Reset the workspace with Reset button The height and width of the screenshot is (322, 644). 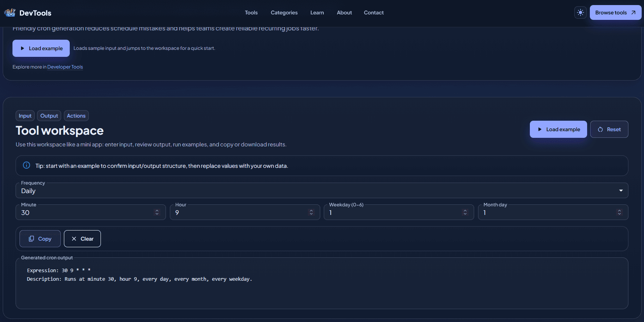pos(609,130)
